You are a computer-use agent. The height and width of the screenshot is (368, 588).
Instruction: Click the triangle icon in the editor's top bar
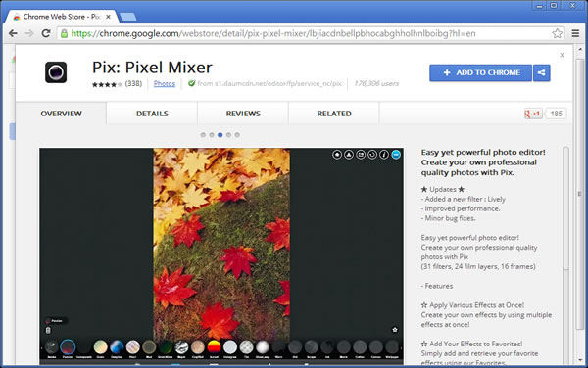tap(349, 155)
